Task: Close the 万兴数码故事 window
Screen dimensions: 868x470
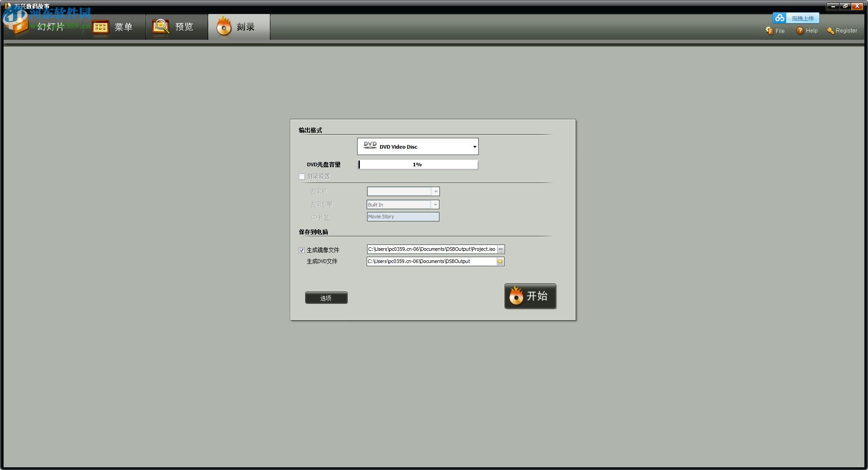Action: pos(857,6)
